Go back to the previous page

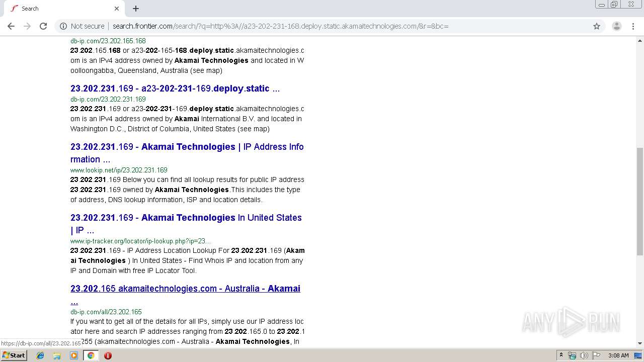(11, 26)
